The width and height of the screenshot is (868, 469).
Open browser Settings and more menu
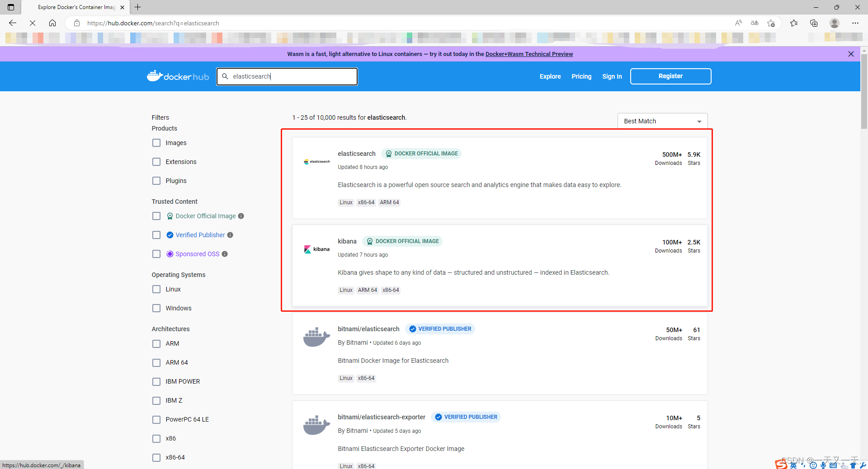[x=855, y=23]
